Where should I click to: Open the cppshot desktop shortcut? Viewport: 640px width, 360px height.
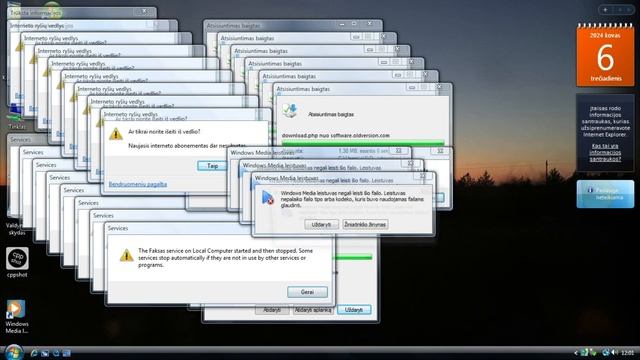(x=17, y=262)
